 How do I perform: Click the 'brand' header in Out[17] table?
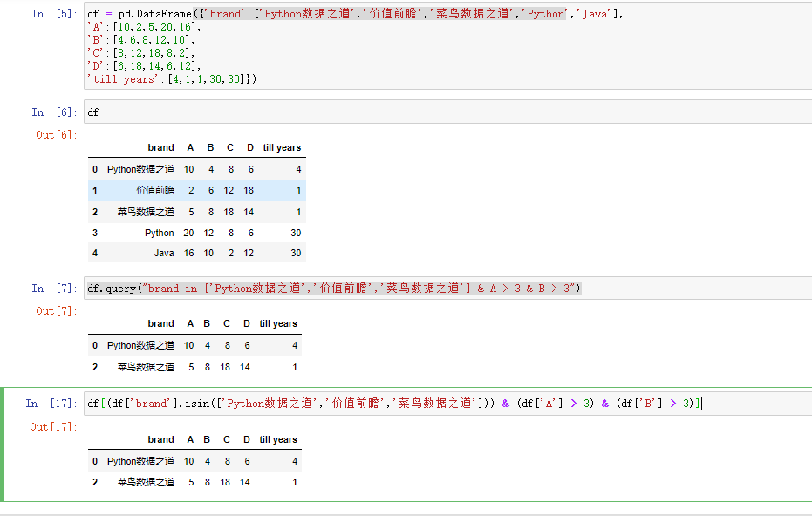tap(160, 439)
